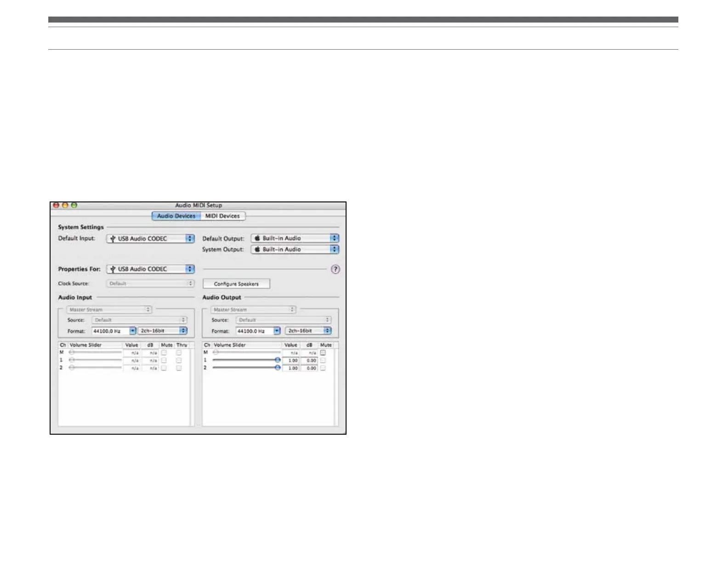Toggle Mute for Audio Input channel 2
Screen dimensions: 728x563
coord(164,368)
